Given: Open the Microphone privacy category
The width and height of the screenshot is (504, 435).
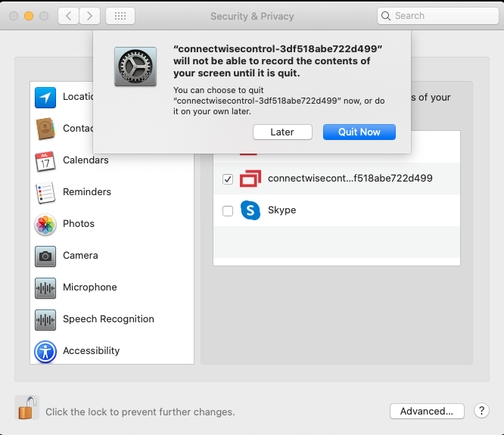Looking at the screenshot, I should pyautogui.click(x=112, y=287).
